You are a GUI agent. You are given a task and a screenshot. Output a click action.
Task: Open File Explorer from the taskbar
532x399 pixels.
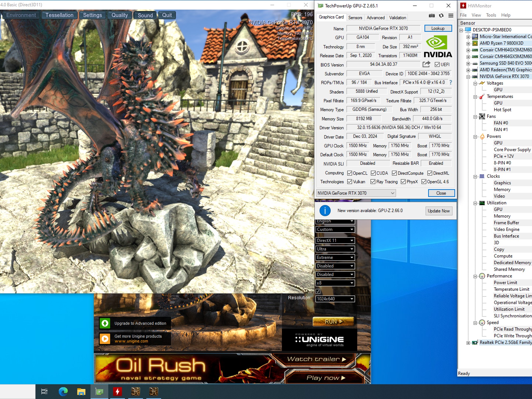tap(81, 391)
